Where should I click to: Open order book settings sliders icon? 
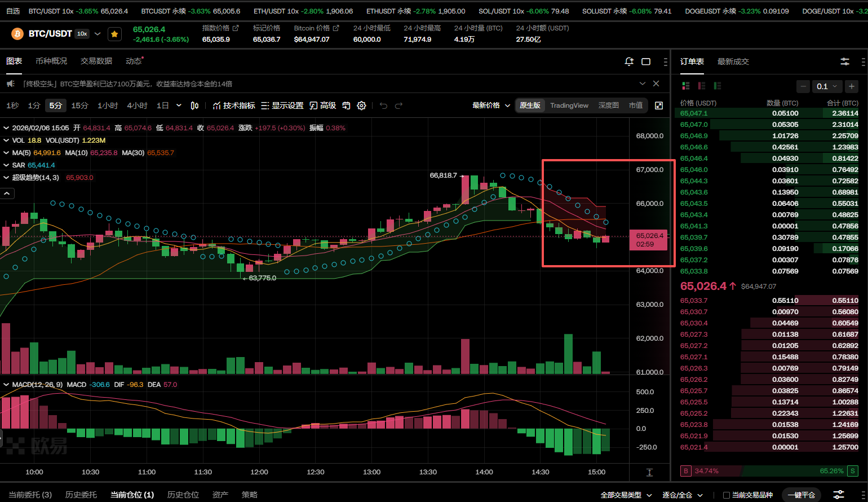(845, 61)
